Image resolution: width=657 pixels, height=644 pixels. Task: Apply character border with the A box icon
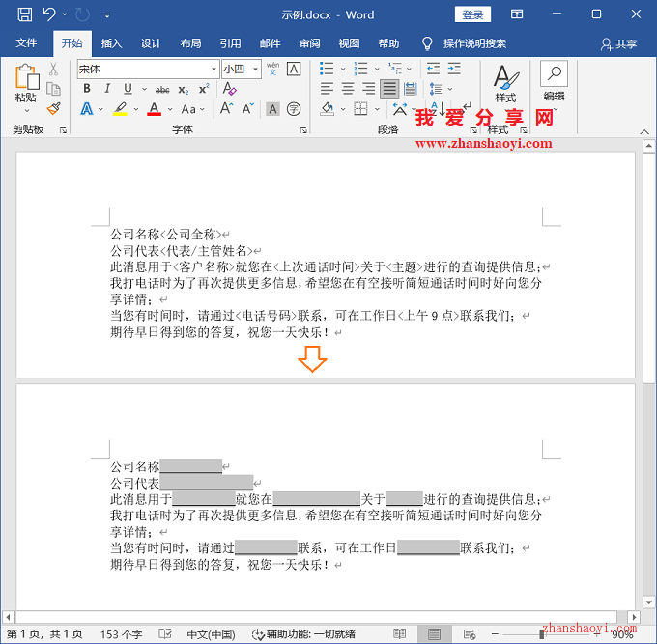pyautogui.click(x=294, y=69)
